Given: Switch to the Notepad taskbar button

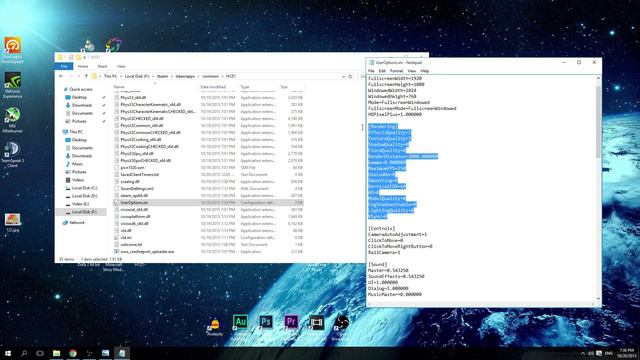Looking at the screenshot, I should click(122, 353).
